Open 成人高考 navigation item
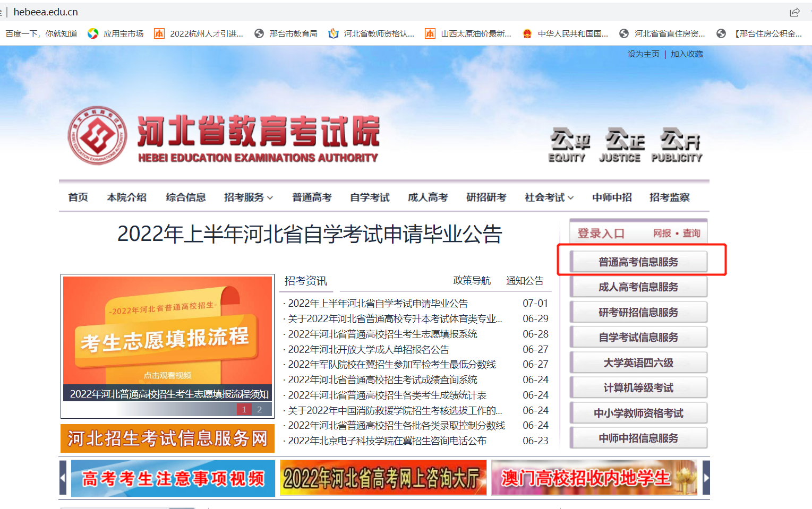Image resolution: width=812 pixels, height=509 pixels. (x=428, y=197)
